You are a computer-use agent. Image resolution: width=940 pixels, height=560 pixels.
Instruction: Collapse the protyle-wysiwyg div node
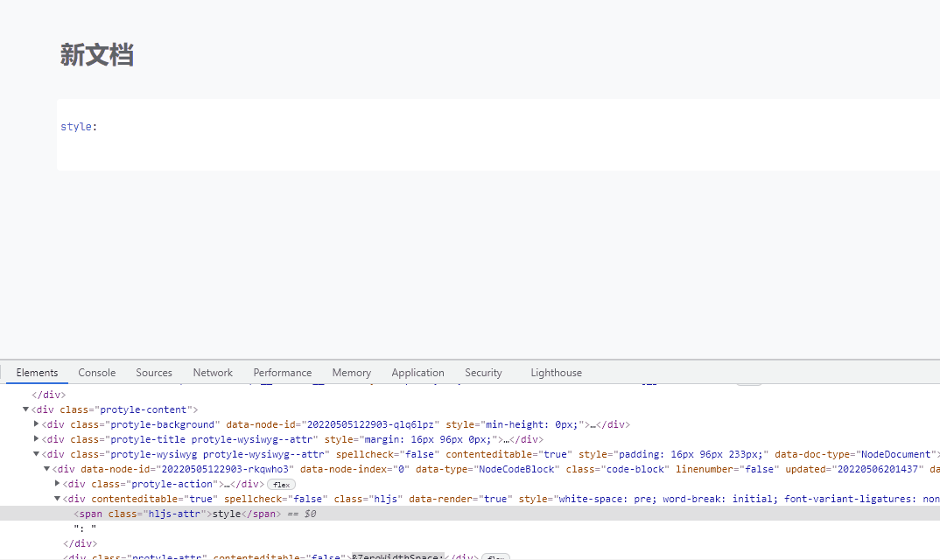(x=36, y=453)
